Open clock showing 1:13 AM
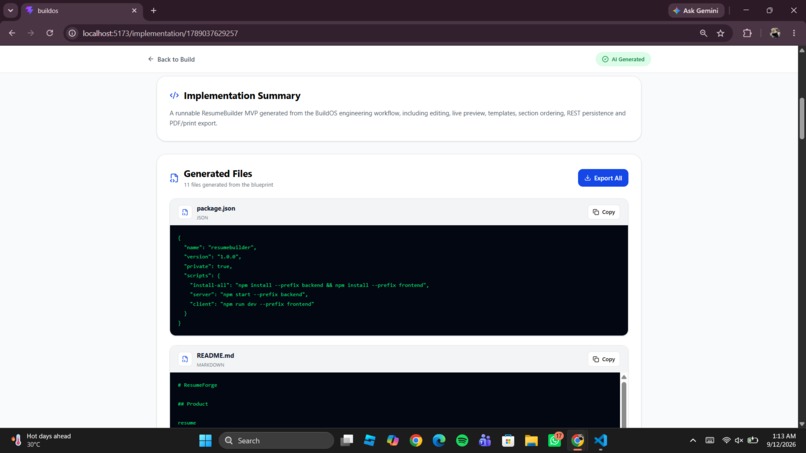Viewport: 806px width, 453px height. (781, 440)
